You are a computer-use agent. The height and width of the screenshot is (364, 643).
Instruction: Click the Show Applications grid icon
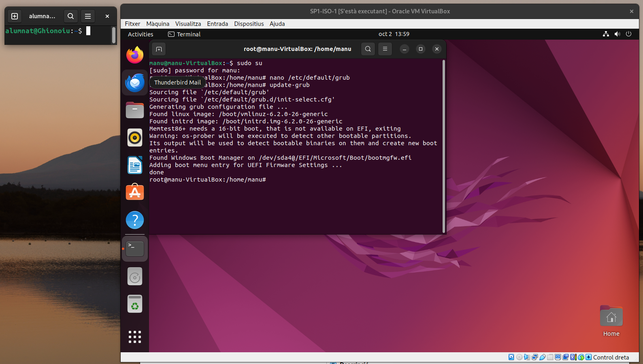[x=135, y=336]
